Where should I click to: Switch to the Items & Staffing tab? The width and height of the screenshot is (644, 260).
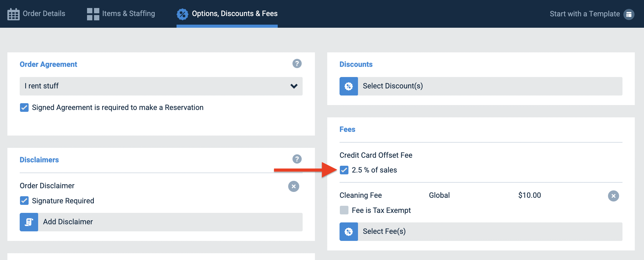[x=121, y=14]
